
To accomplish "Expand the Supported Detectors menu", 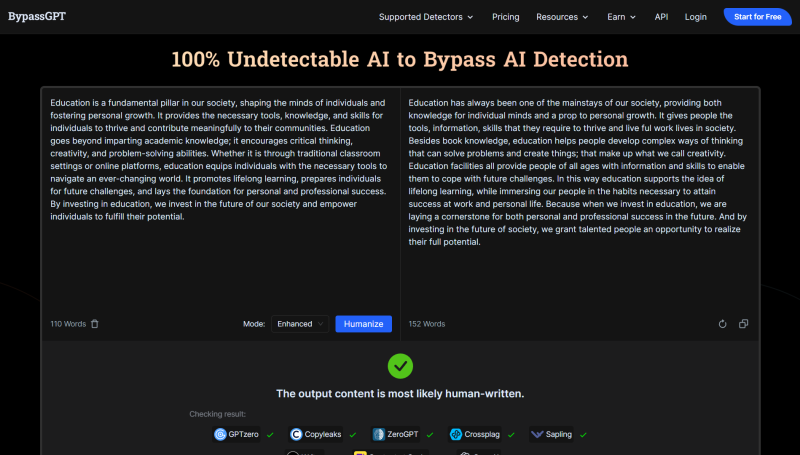I will (x=426, y=17).
